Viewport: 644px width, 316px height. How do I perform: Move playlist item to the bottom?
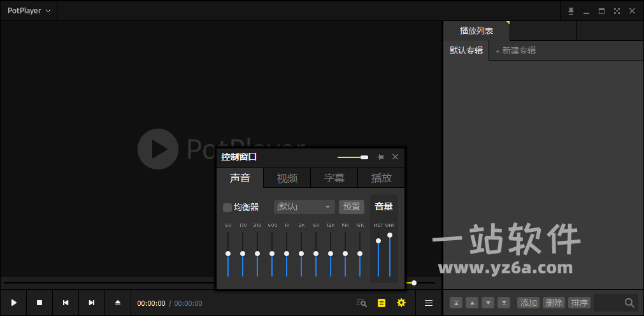click(x=504, y=303)
